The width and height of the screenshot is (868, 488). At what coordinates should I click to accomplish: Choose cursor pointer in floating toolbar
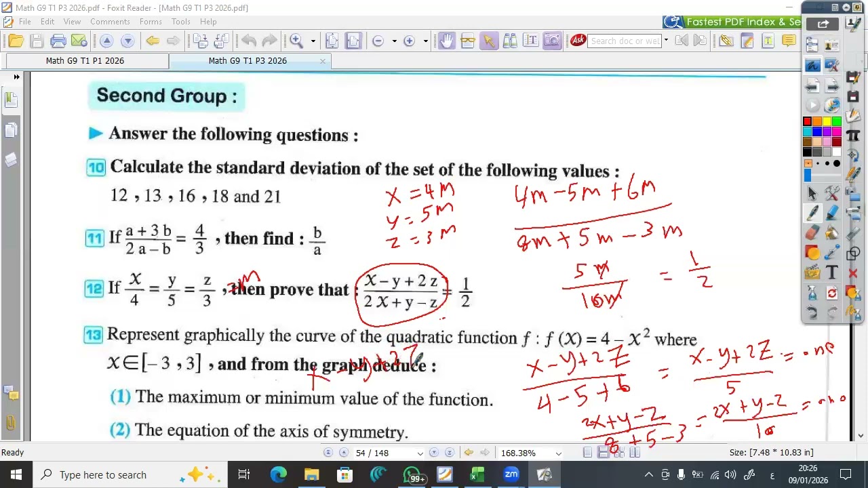point(812,193)
